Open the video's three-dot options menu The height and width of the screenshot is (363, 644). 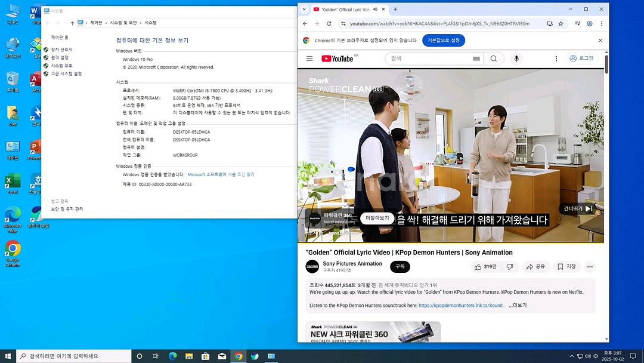[x=590, y=266]
